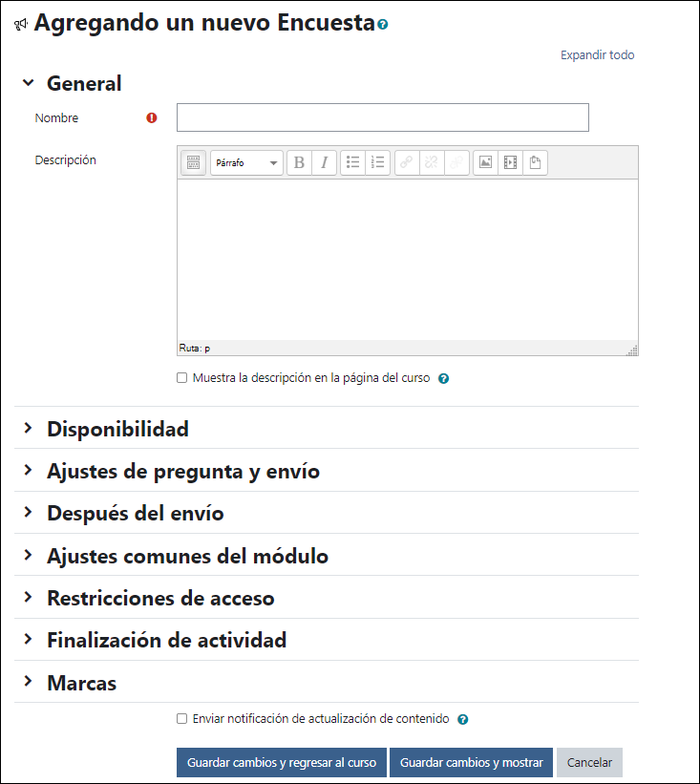This screenshot has width=700, height=784.
Task: Expand Ajustes comunes del módulo section
Action: point(29,555)
